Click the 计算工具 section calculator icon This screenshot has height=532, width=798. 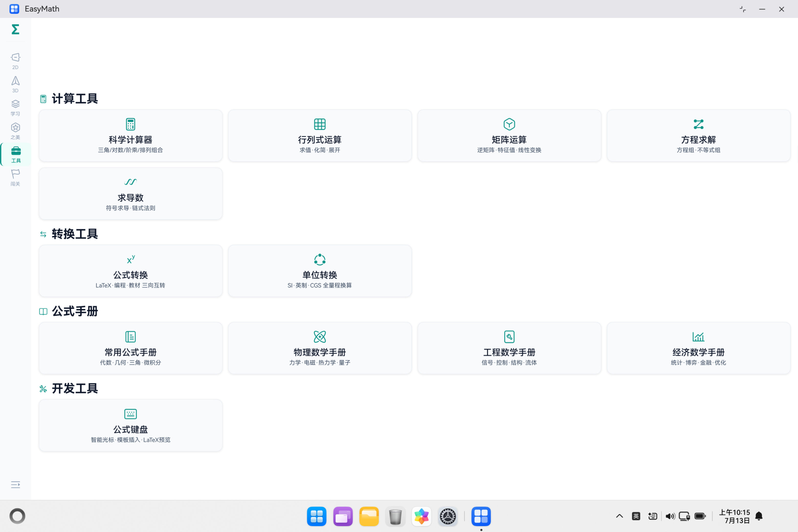(43, 99)
